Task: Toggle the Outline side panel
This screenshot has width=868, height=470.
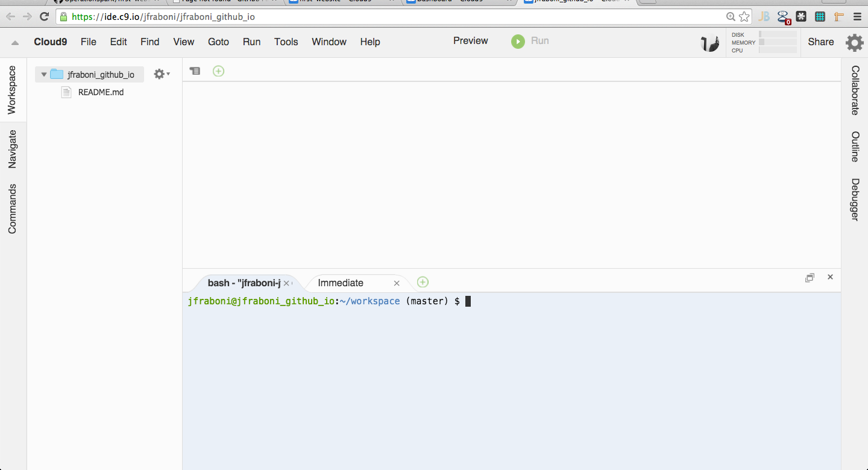Action: 855,146
